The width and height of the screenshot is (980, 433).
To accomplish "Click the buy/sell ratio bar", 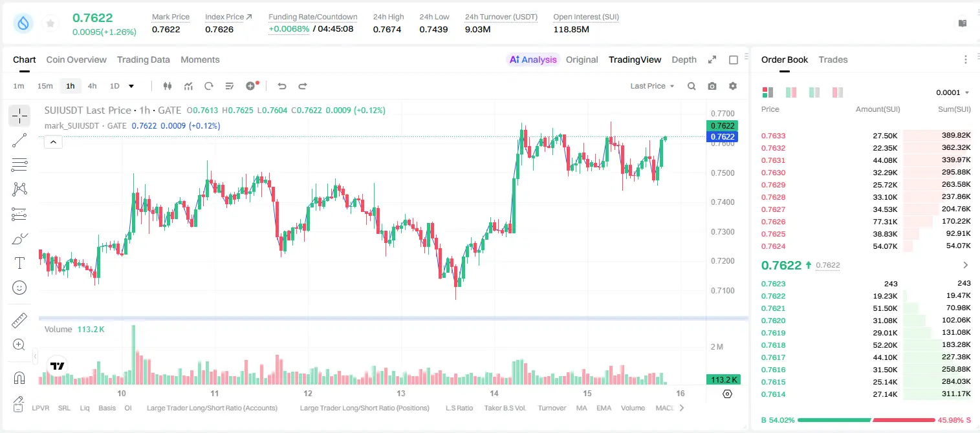I will coord(866,420).
